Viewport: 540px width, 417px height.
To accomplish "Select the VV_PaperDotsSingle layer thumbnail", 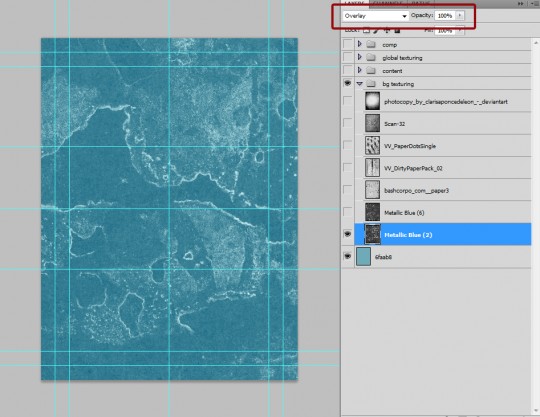I will (x=372, y=145).
